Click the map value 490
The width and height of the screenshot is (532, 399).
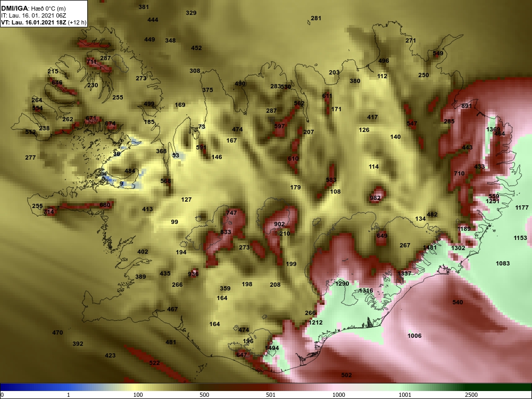pos(240,84)
